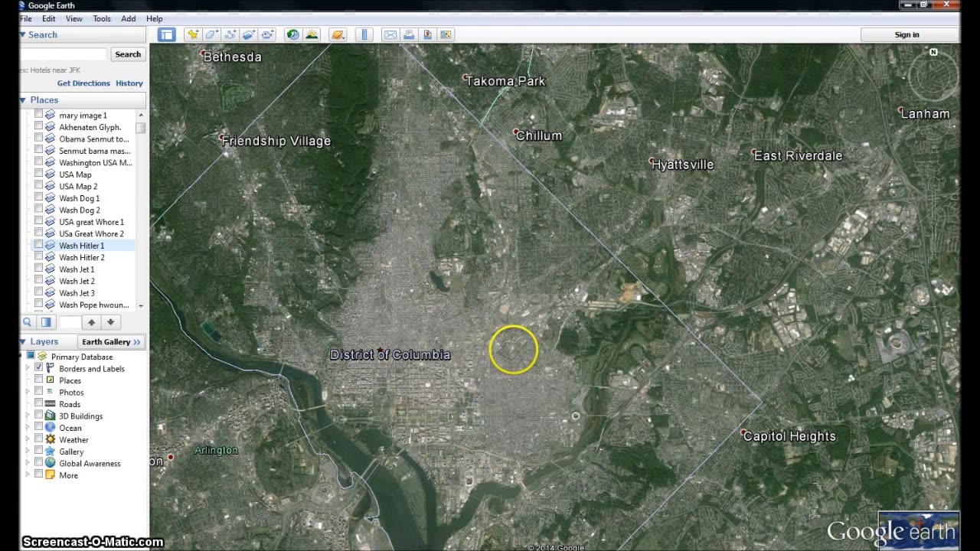
Task: Click the Gallery layer star icon
Action: [x=51, y=452]
